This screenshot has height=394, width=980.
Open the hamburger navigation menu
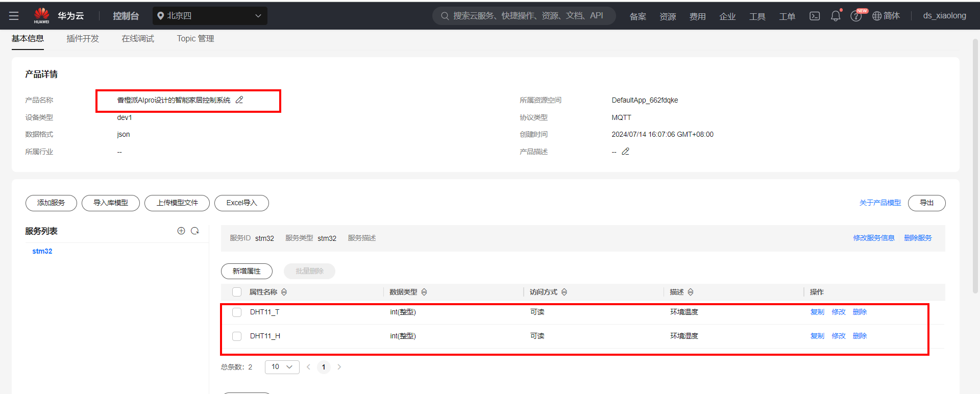pyautogui.click(x=14, y=16)
